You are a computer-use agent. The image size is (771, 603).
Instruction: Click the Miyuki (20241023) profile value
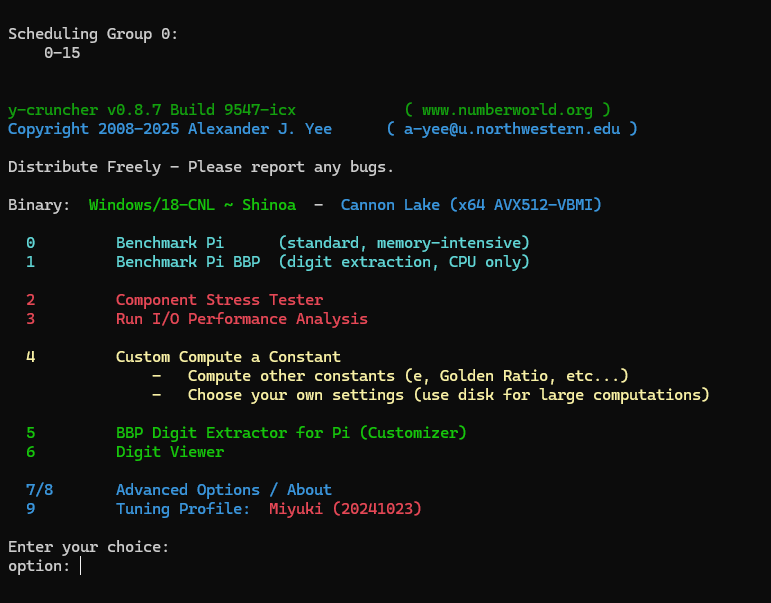pyautogui.click(x=345, y=509)
